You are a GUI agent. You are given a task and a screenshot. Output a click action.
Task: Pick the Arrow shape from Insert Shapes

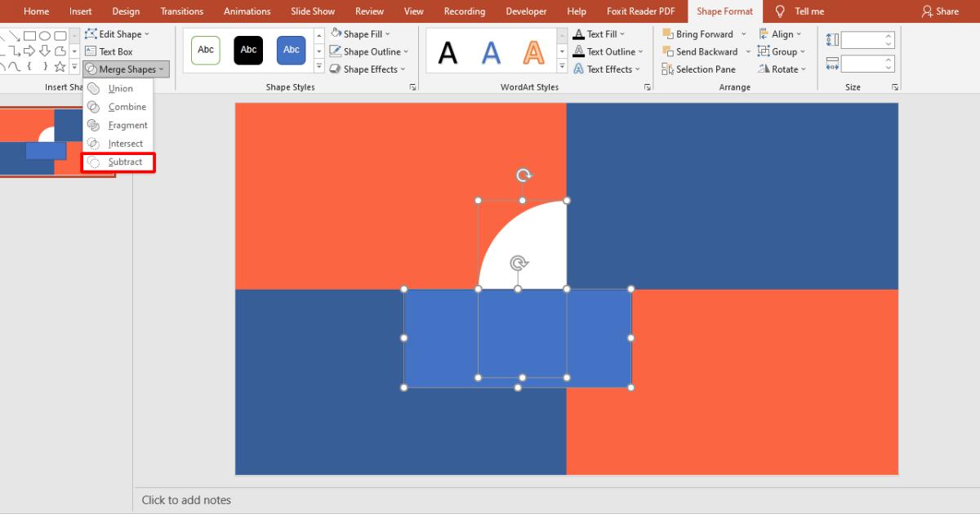pos(29,50)
